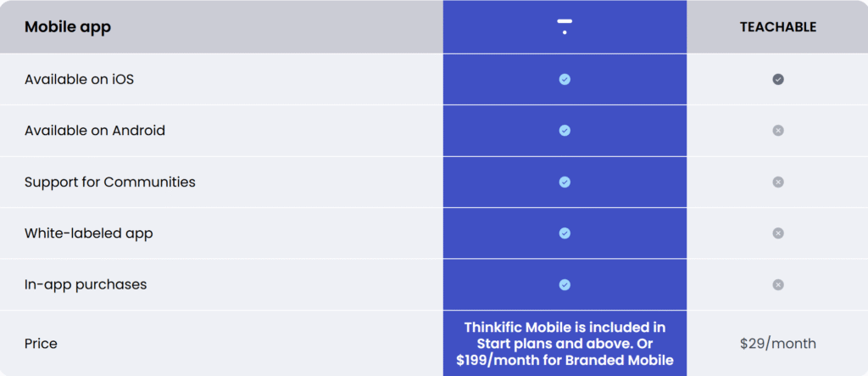Click Teachable X icon for In-app purchases
Viewport: 868px width, 376px height.
coord(778,284)
